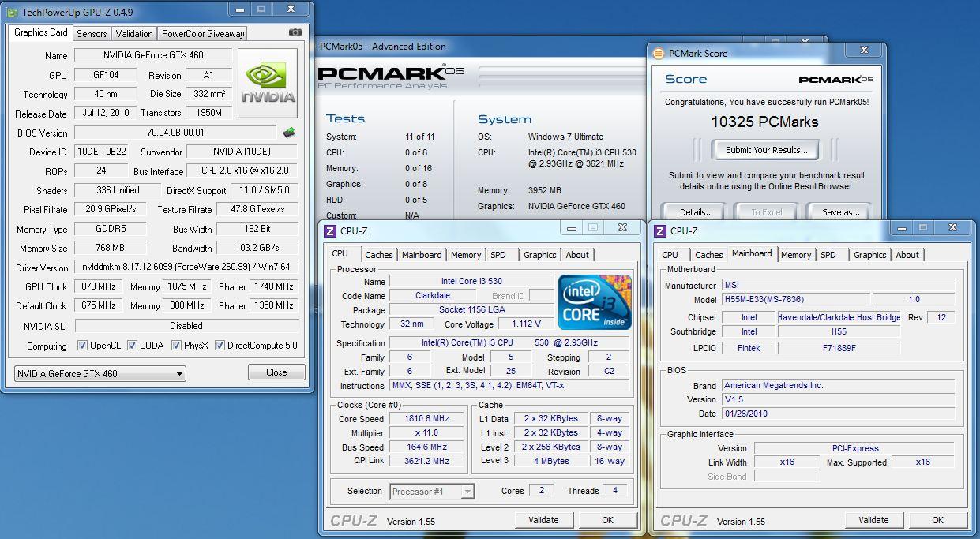Click Submit Your Results button
This screenshot has height=539, width=980.
click(767, 150)
